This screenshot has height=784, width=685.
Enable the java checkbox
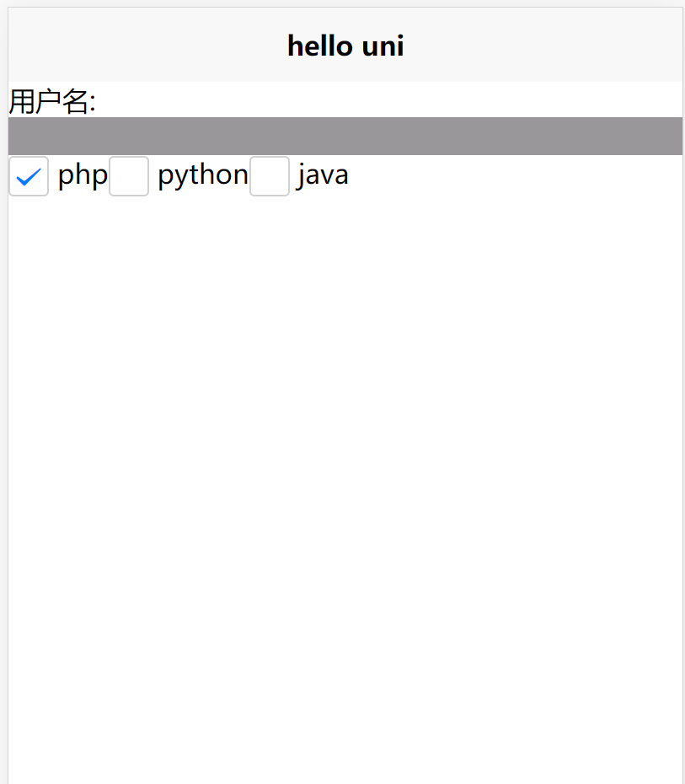coord(270,176)
